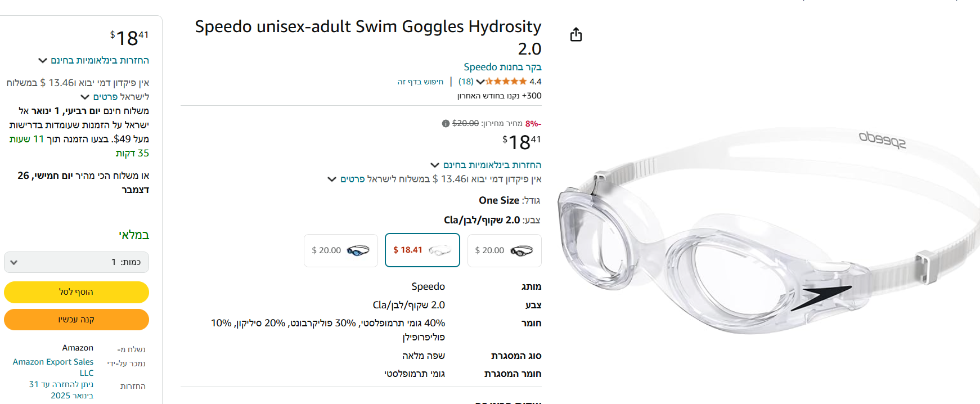Click the orange star rating icons

(x=506, y=82)
